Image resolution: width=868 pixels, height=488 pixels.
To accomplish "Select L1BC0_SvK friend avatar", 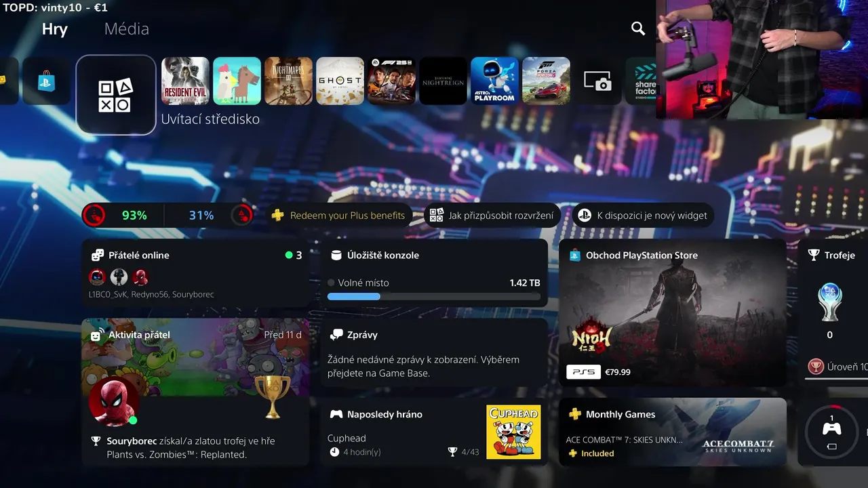I will [97, 277].
